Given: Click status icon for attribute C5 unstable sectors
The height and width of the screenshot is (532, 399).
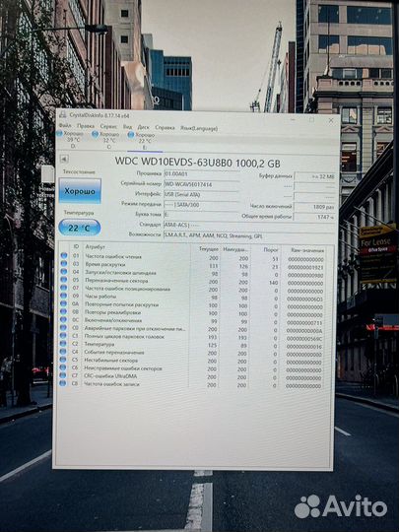Looking at the screenshot, I should pyautogui.click(x=63, y=360).
